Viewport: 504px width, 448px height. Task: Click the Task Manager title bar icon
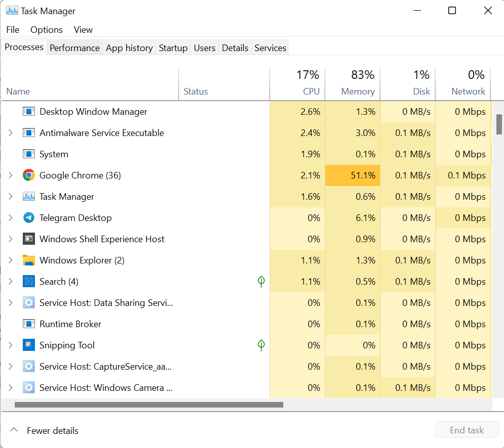(x=12, y=11)
